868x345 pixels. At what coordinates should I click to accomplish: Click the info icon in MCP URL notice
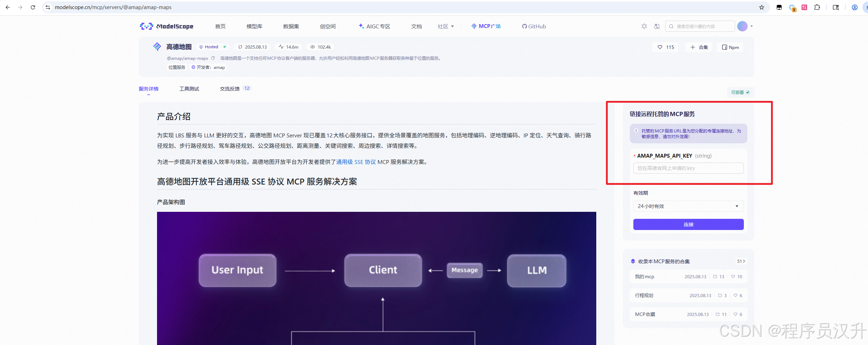pos(636,130)
